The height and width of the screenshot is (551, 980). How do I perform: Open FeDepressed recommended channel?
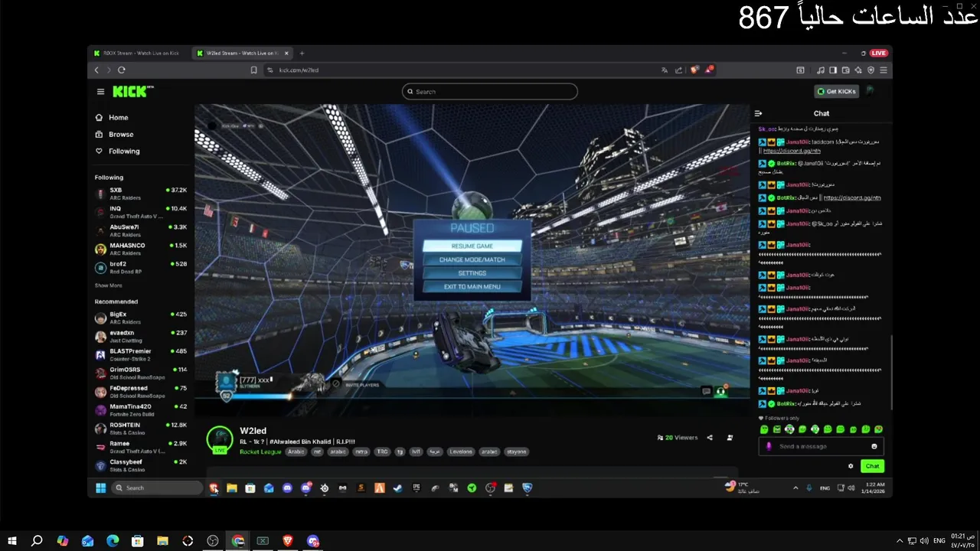click(141, 391)
